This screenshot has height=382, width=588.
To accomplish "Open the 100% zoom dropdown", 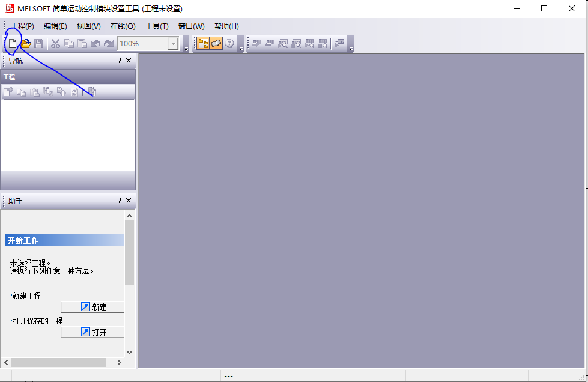I will 173,43.
